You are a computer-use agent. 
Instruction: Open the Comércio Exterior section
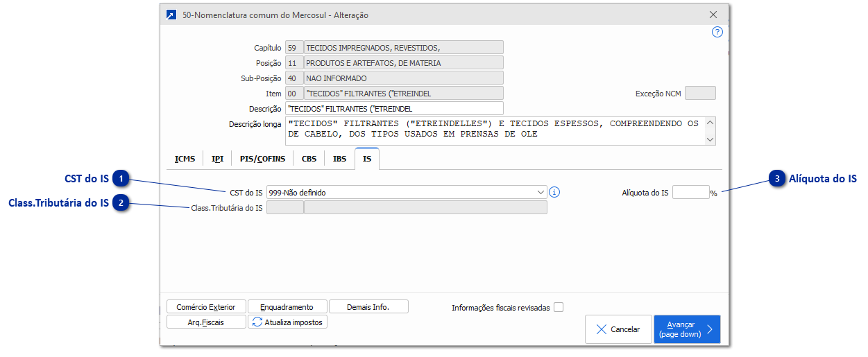[x=205, y=307]
